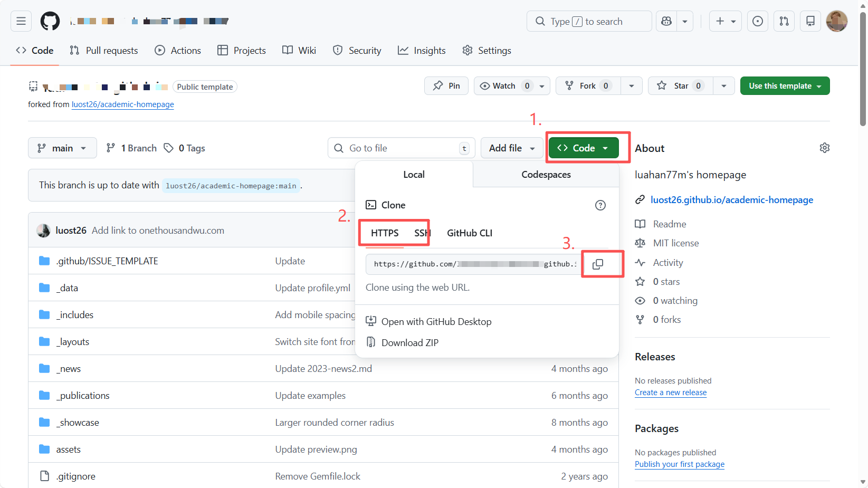Open the hamburger navigation menu

click(x=21, y=21)
